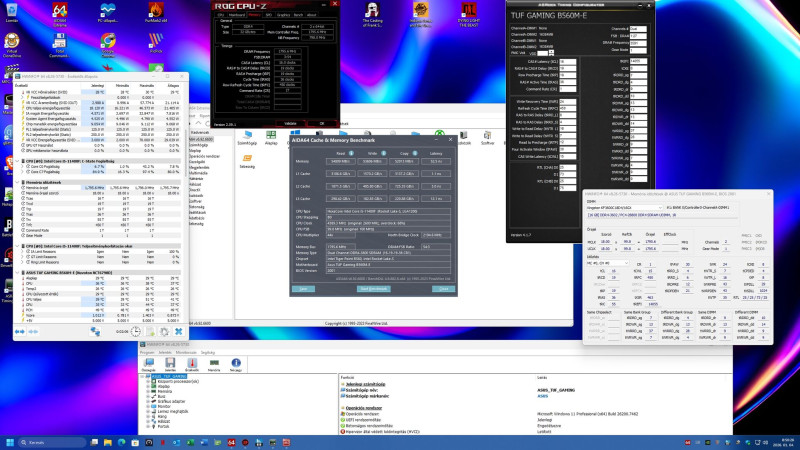Expand the Ring Limit Reasons row
Screen dimensions: 800x450
coord(22,262)
